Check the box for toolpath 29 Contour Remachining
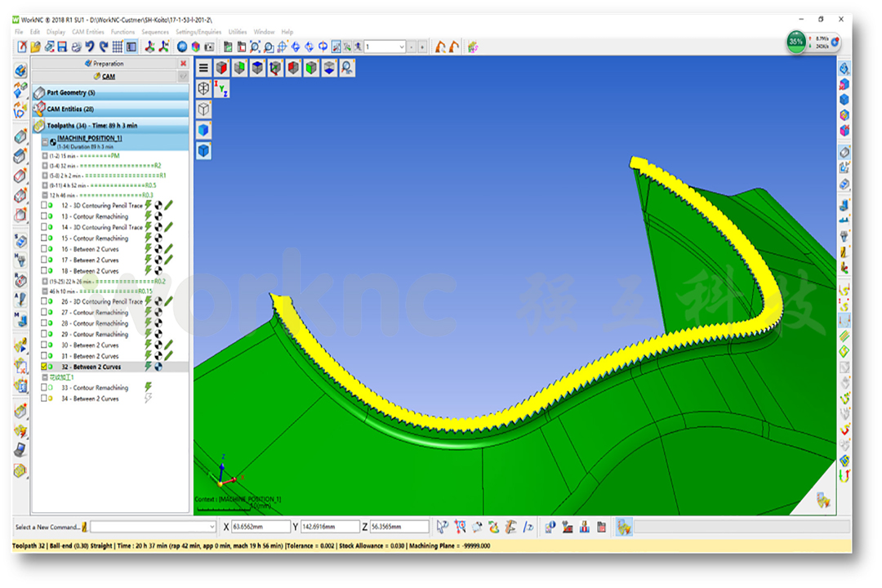The image size is (882, 588). 44,334
